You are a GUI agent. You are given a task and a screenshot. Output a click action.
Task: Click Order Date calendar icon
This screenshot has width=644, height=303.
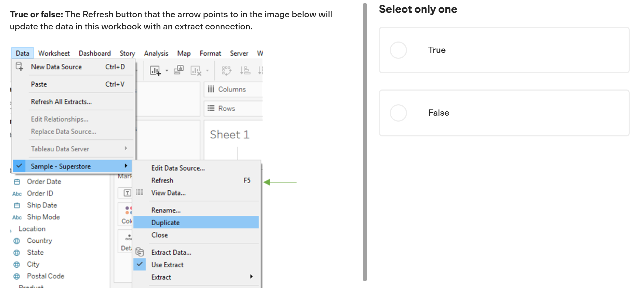click(x=17, y=182)
